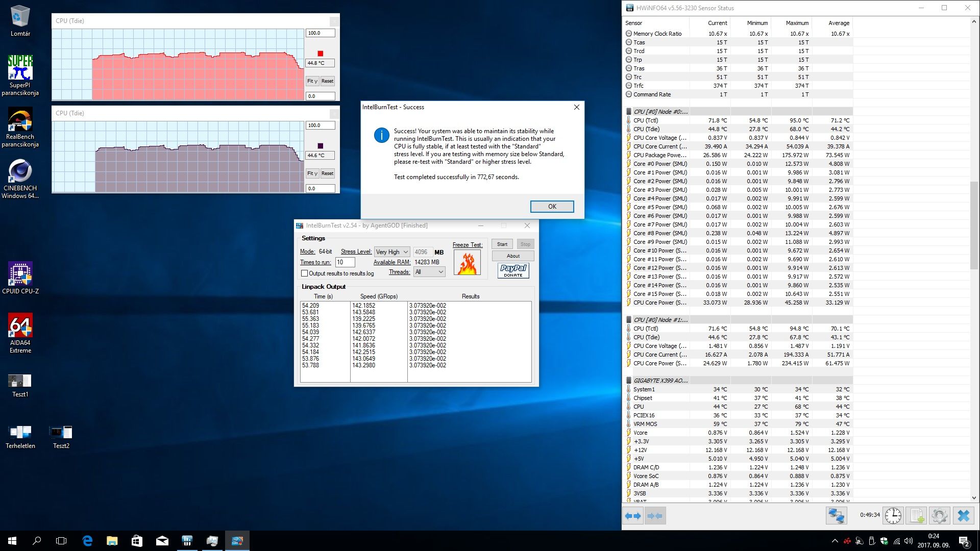The width and height of the screenshot is (980, 551).
Task: Click the 100.0 max field of top graph
Action: (321, 33)
